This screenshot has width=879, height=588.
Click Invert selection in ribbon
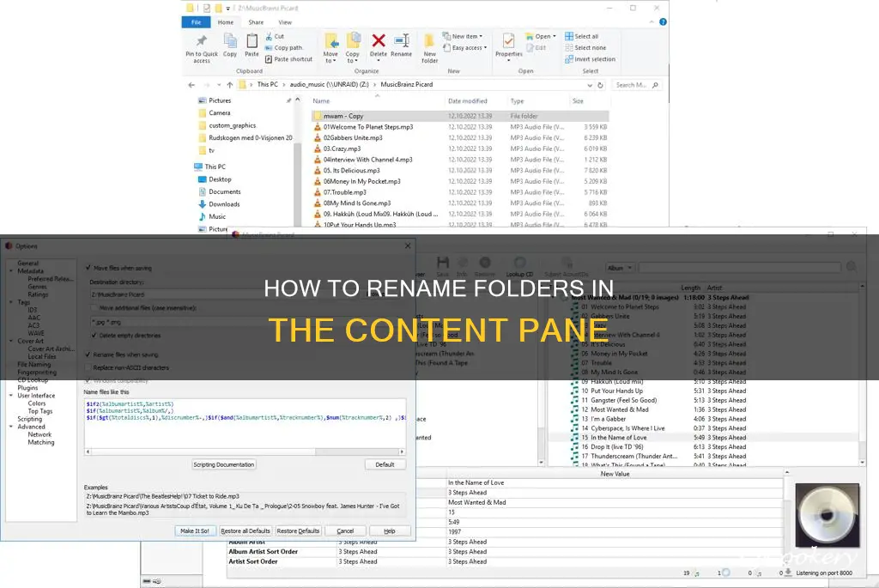tap(590, 59)
